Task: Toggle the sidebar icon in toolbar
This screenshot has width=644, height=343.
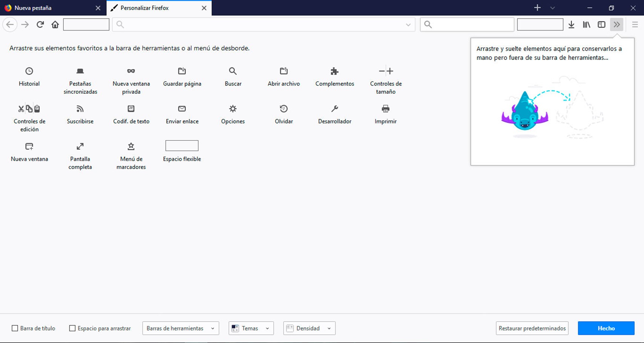Action: [601, 24]
